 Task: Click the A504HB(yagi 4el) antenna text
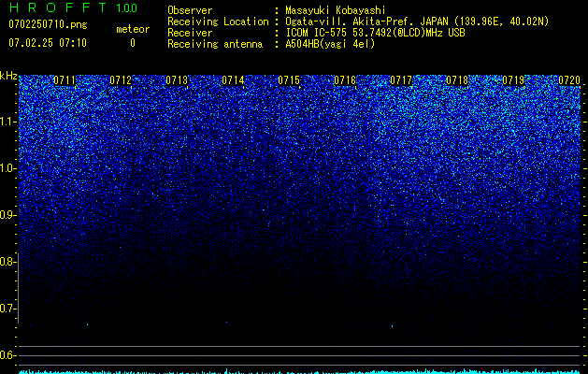(330, 44)
